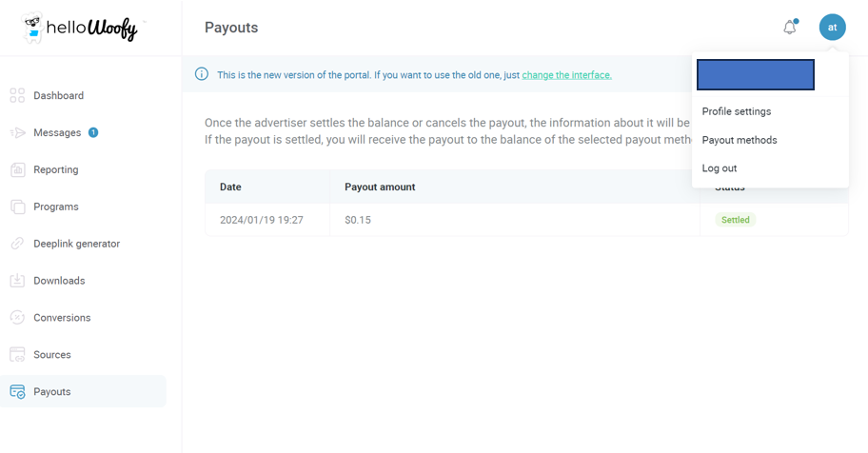
Task: Click the helloWoofy logo
Action: click(81, 28)
